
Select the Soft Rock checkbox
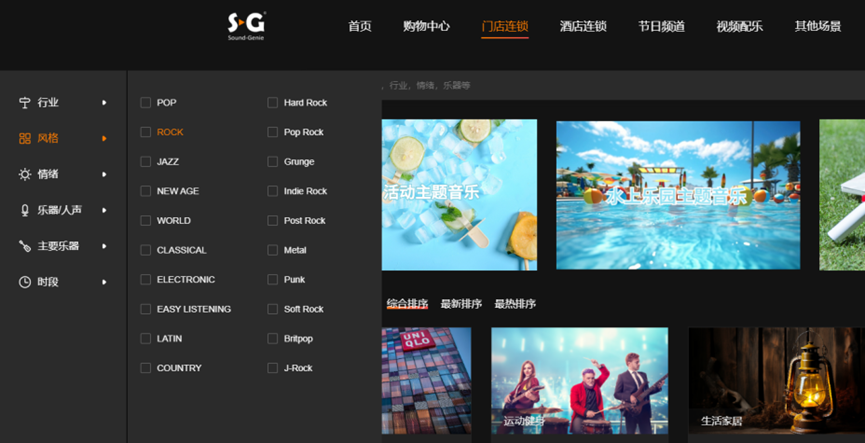click(x=273, y=309)
